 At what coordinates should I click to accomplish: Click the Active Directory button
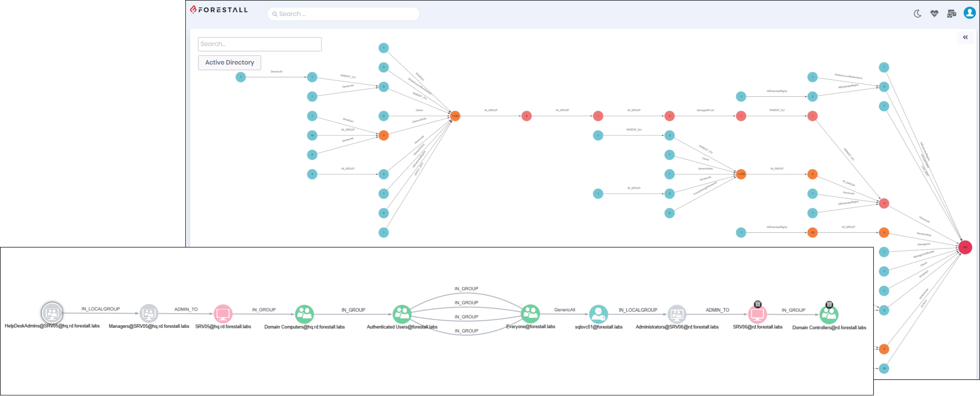point(229,62)
